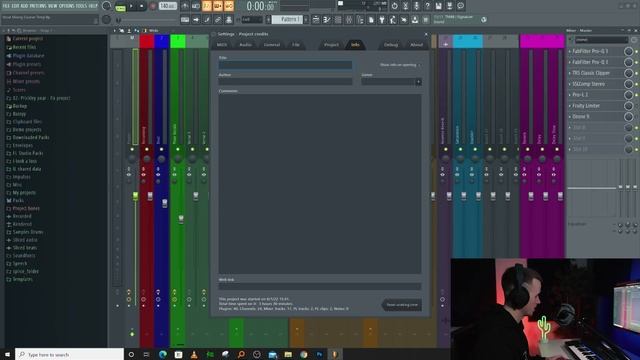Viewport: 640px width, 360px height.
Task: Click the stamp icon in second toolbar row
Action: point(229,19)
